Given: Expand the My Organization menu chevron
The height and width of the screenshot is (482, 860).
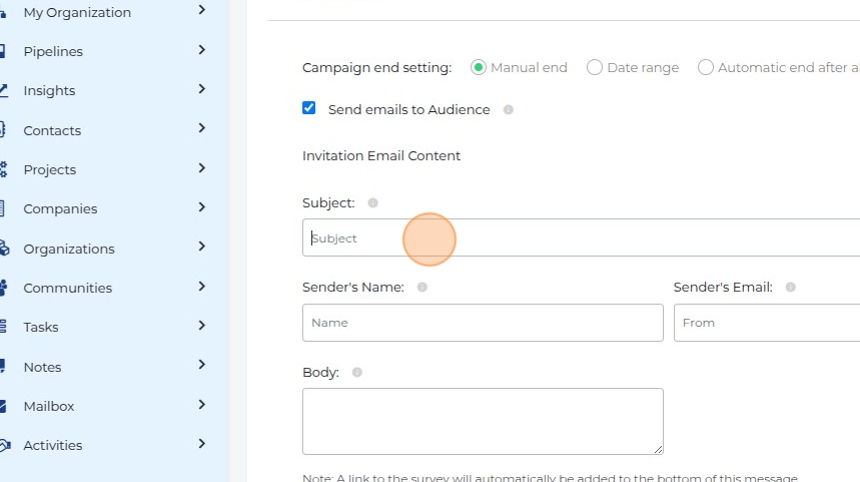Looking at the screenshot, I should pyautogui.click(x=202, y=10).
